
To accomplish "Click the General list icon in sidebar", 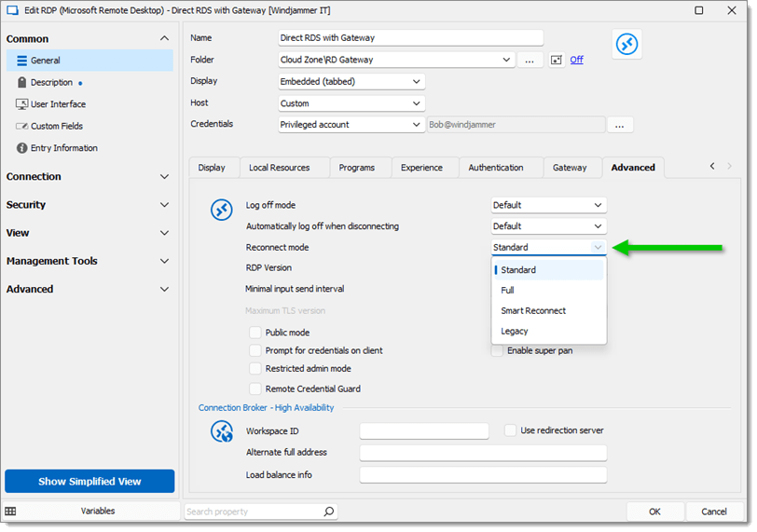I will click(x=21, y=61).
